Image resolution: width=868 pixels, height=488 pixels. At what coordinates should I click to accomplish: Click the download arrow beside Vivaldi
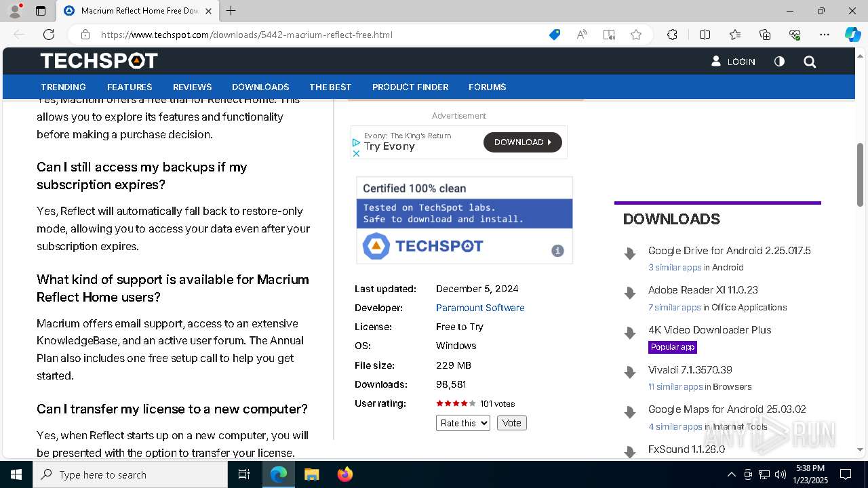coord(630,372)
